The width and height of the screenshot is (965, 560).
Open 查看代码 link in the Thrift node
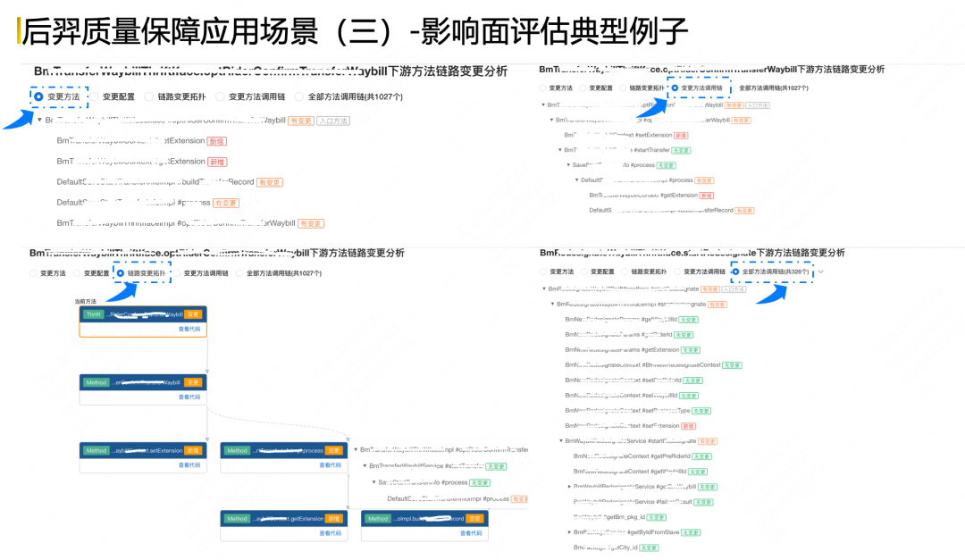[189, 329]
